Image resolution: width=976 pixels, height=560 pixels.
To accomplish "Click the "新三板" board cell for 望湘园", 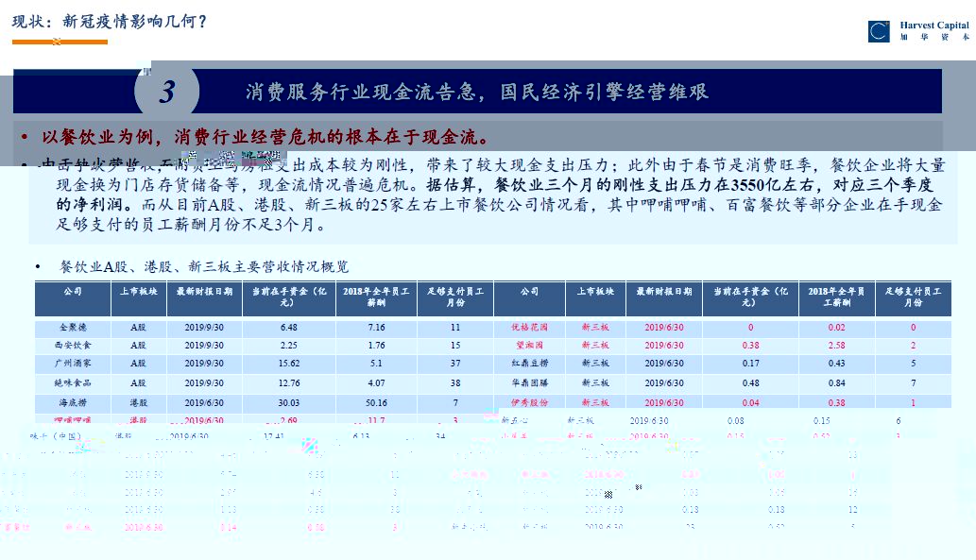I will point(595,346).
